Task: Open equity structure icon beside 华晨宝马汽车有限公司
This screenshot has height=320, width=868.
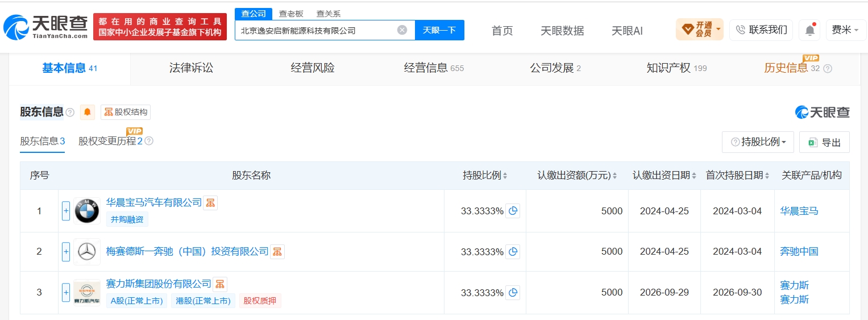Action: (210, 203)
